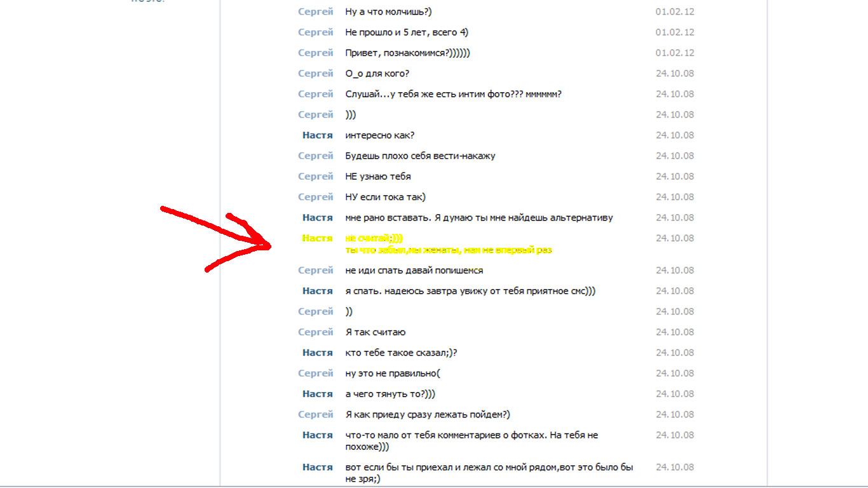Open message "кто тебе такое сказал;)?"
868x488 pixels.
[402, 353]
